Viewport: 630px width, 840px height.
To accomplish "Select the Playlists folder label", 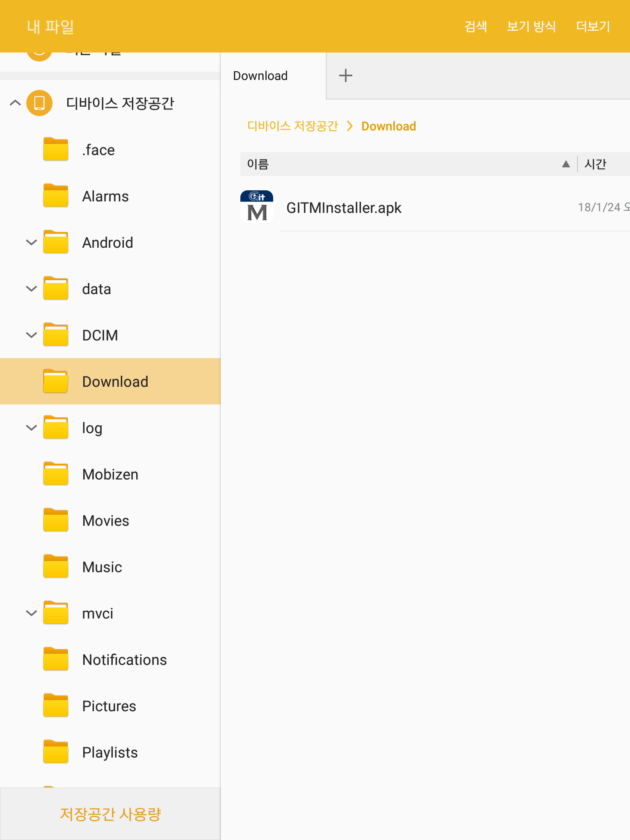I will 110,753.
